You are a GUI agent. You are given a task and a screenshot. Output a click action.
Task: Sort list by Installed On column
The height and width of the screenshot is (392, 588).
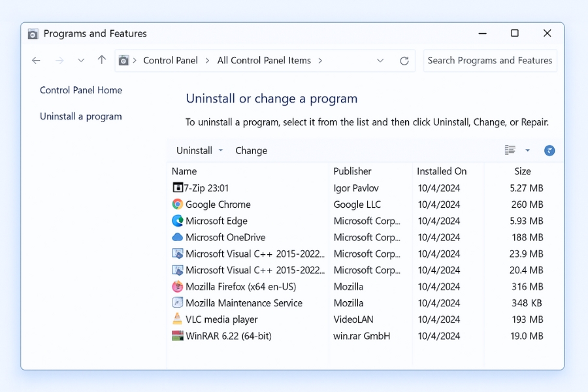point(442,171)
